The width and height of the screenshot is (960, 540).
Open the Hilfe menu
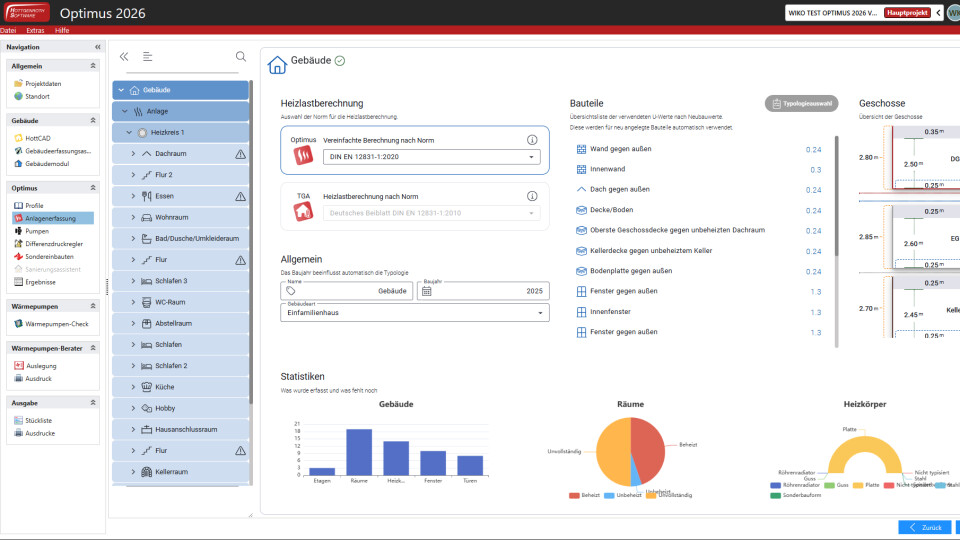62,31
